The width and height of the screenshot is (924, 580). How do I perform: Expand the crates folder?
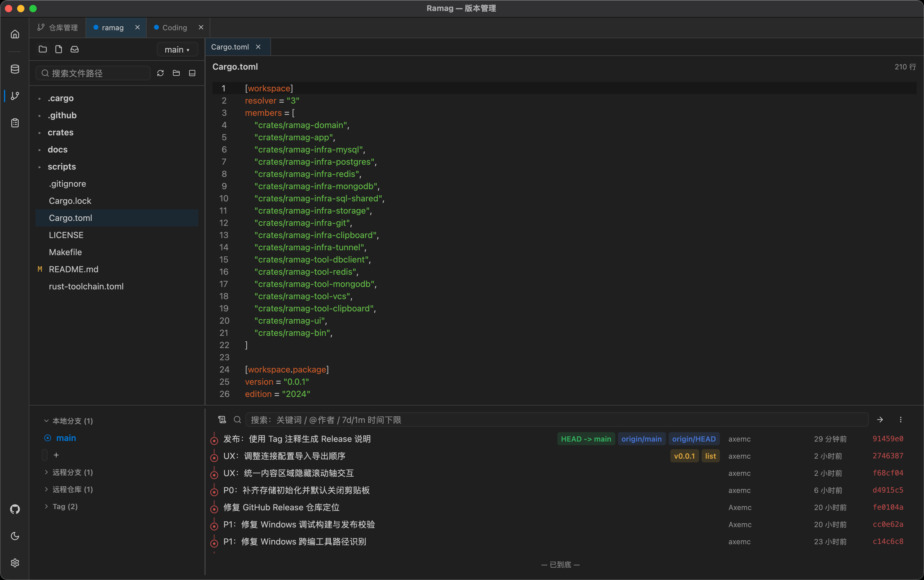pyautogui.click(x=60, y=132)
